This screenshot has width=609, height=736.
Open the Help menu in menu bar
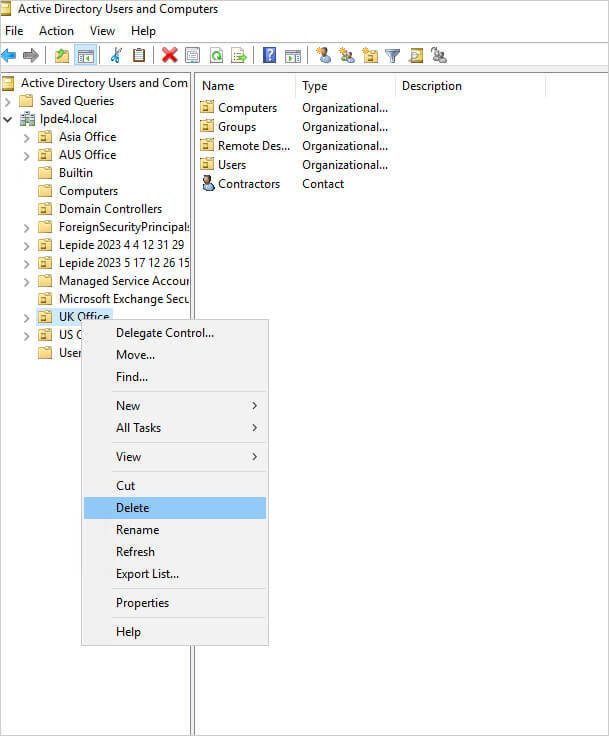click(143, 31)
